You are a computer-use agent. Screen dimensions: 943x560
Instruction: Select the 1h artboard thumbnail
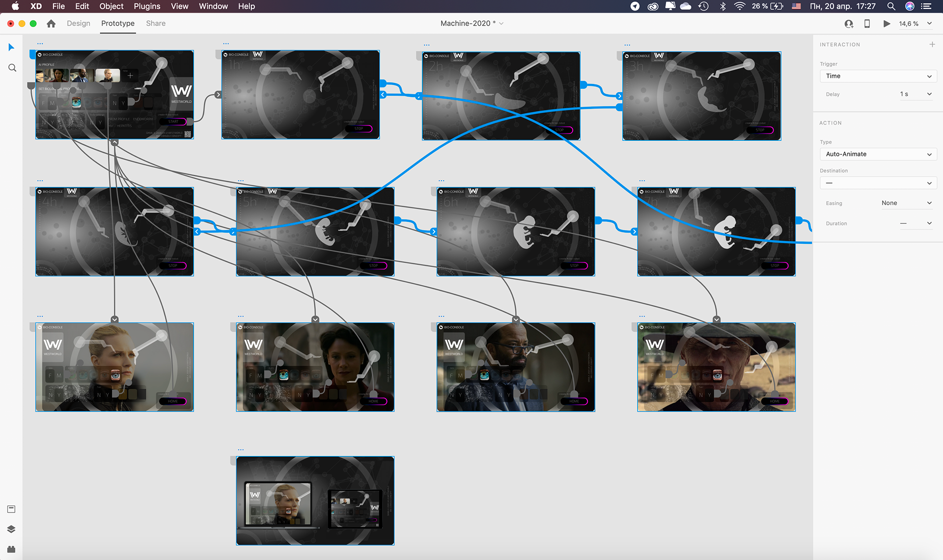click(x=301, y=94)
